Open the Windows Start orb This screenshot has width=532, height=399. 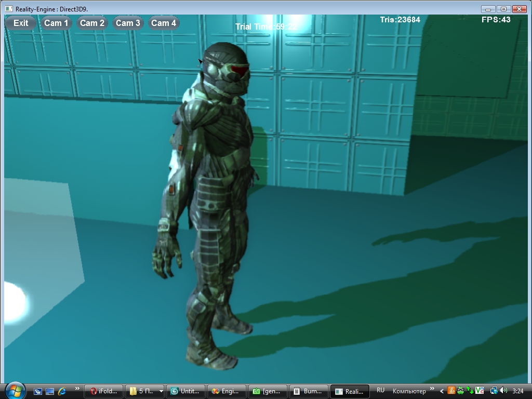click(x=15, y=391)
